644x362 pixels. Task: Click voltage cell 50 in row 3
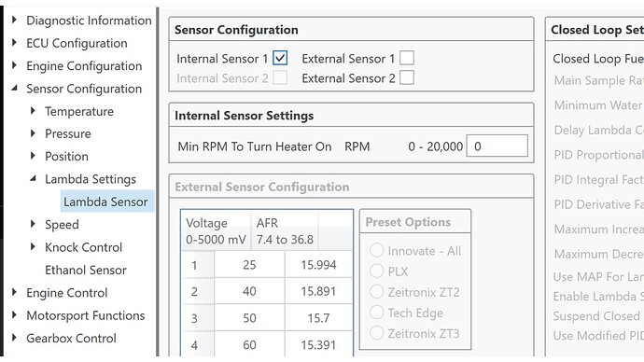[x=249, y=317]
